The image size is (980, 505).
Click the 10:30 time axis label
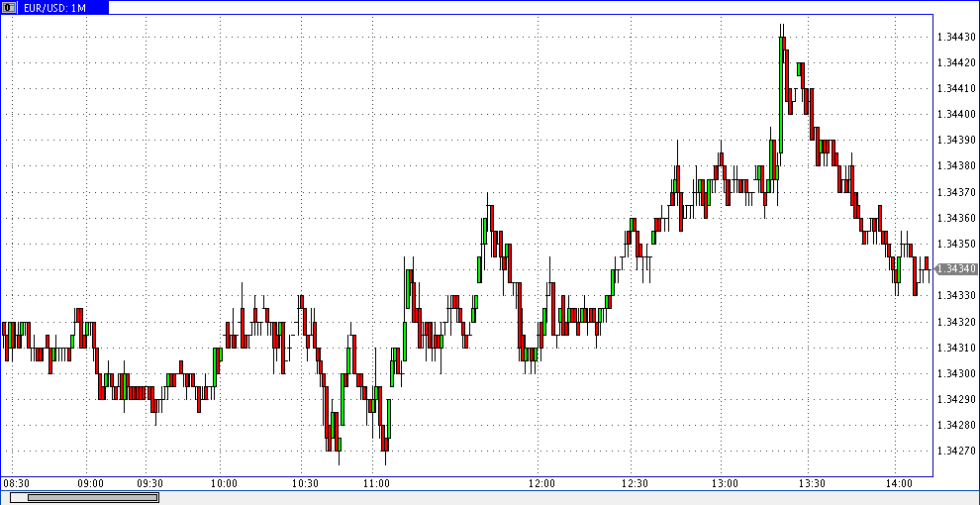(306, 483)
